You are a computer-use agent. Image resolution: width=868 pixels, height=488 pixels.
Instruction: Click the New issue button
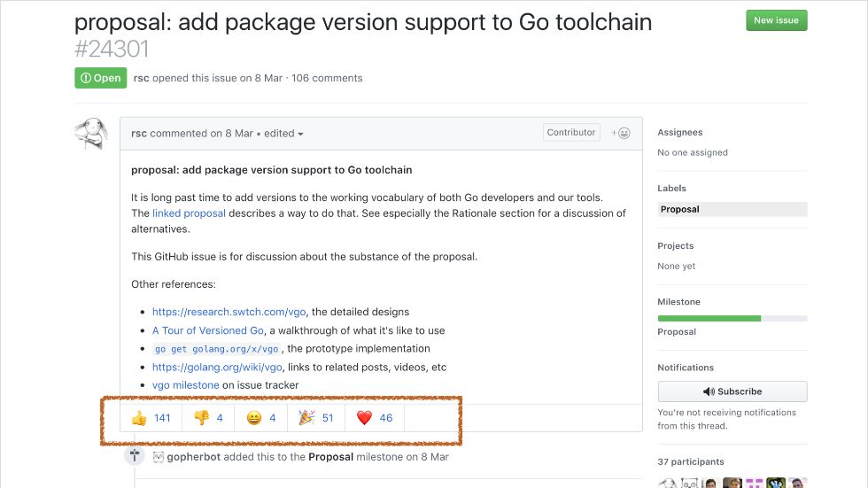776,20
